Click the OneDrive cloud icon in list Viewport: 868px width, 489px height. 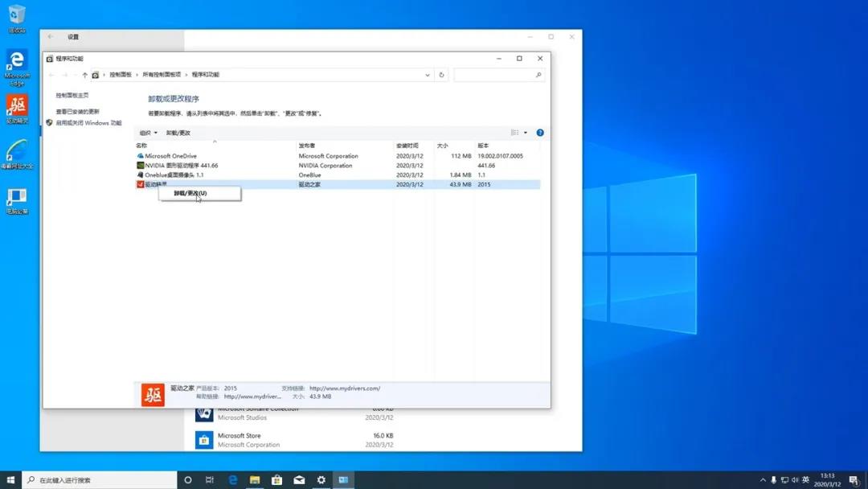[140, 156]
